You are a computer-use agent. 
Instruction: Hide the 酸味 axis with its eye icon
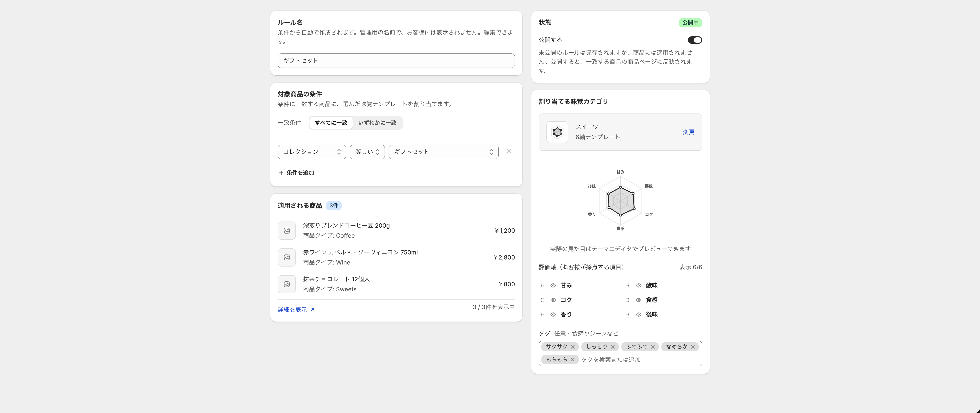(x=639, y=285)
